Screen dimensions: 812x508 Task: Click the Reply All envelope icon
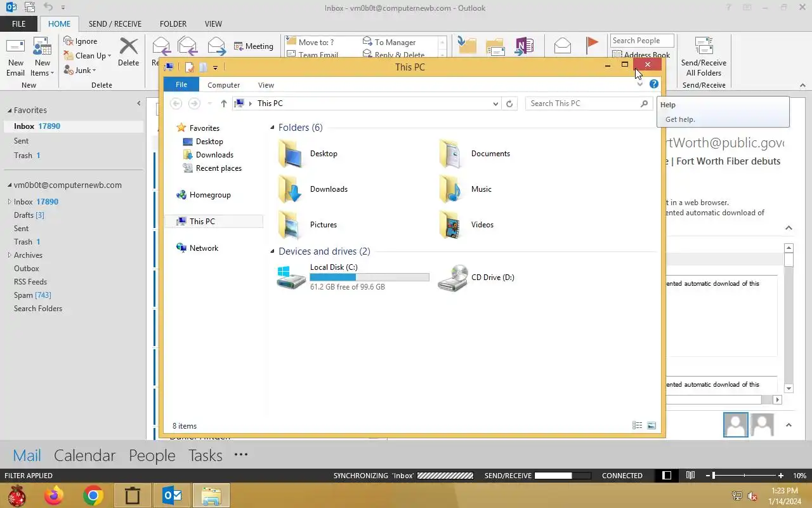pyautogui.click(x=188, y=46)
